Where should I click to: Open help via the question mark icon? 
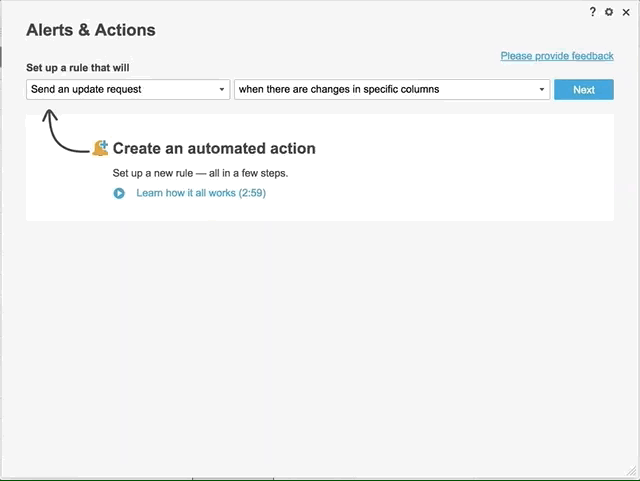(592, 12)
